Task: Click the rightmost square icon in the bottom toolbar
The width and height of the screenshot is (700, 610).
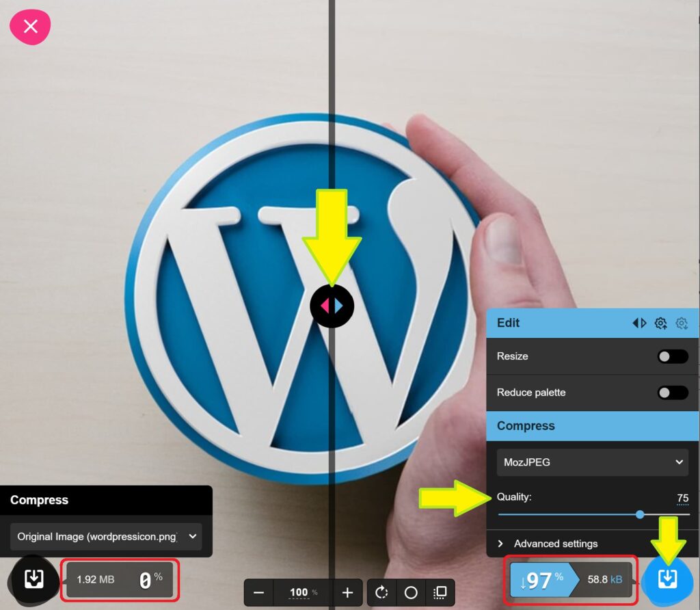Action: point(440,593)
